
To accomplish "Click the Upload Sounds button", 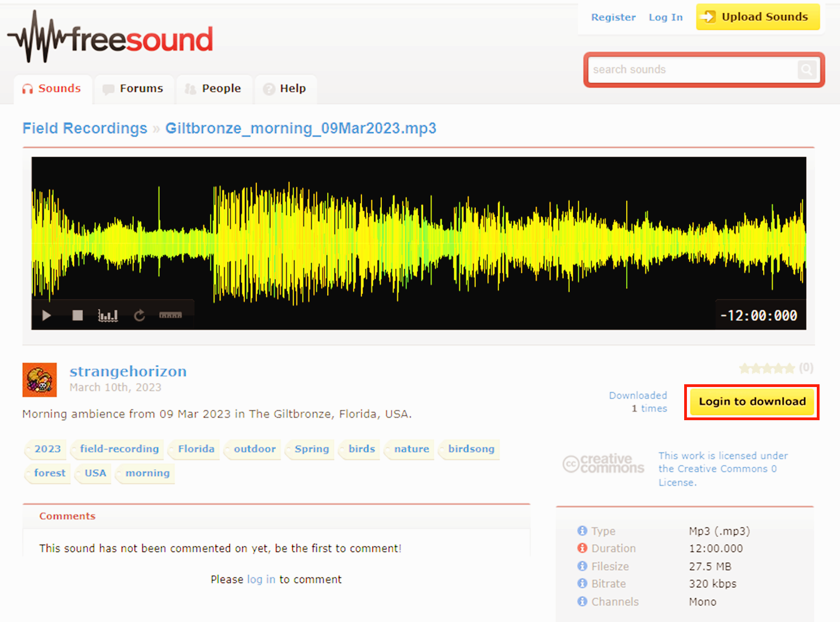I will tap(758, 17).
